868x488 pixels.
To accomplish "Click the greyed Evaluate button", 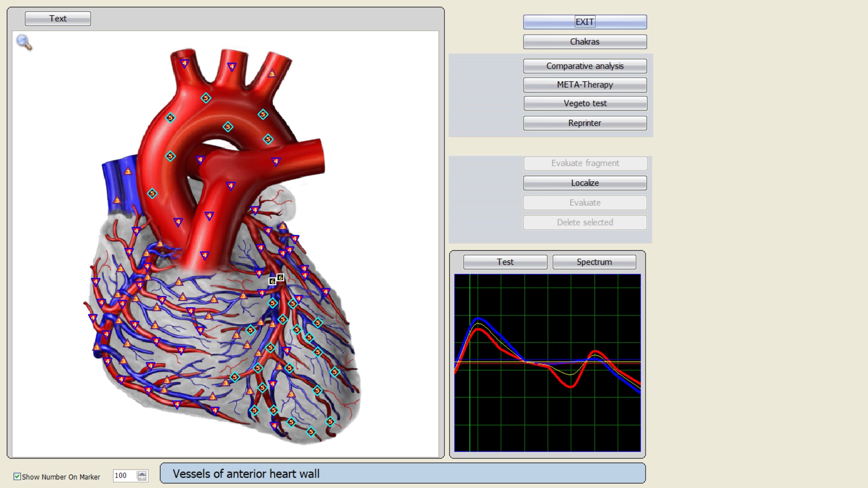I will 585,203.
